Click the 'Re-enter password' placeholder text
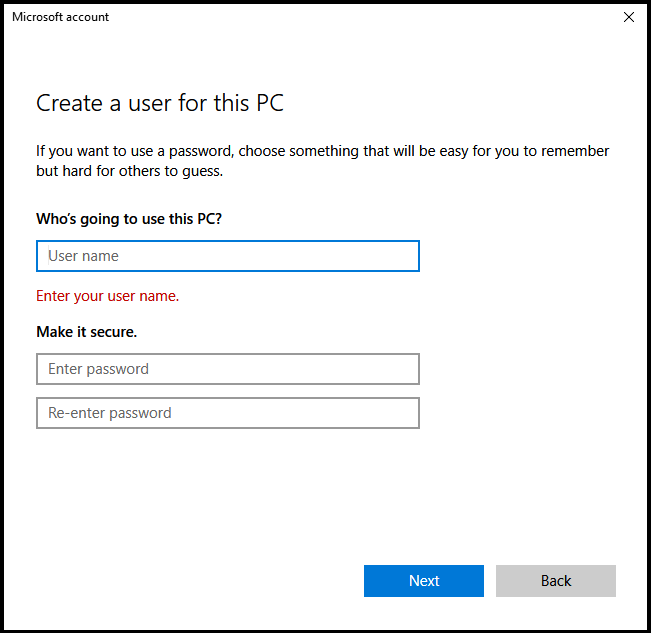This screenshot has height=633, width=651. point(110,413)
